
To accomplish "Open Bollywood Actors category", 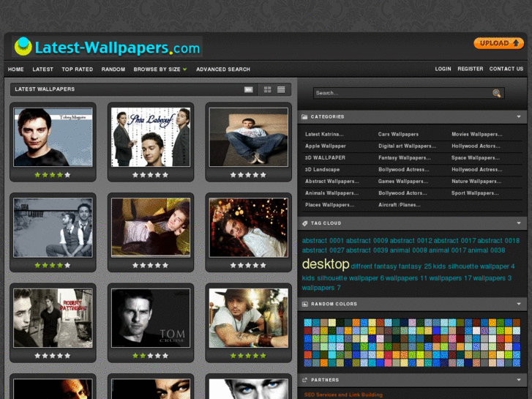I will [x=402, y=193].
